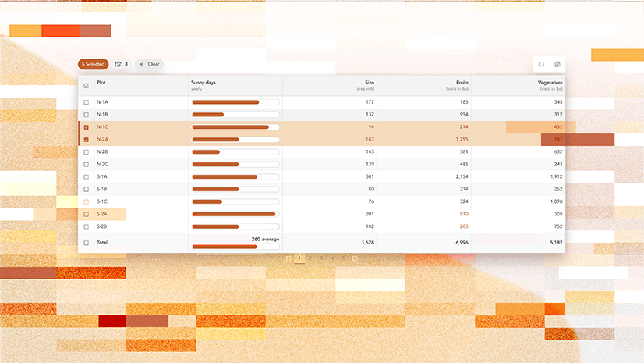The image size is (644, 363).
Task: Click the plot name S-2A
Action: 102,214
